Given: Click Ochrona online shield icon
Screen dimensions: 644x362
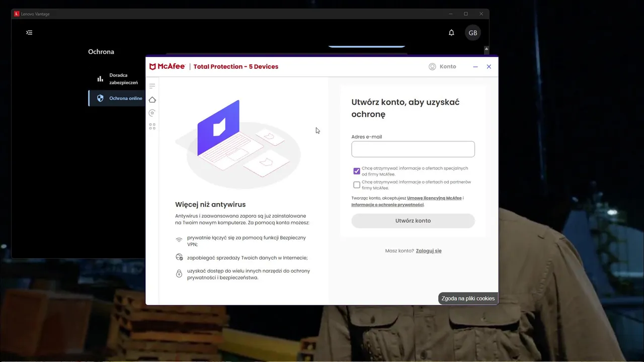Looking at the screenshot, I should point(100,98).
